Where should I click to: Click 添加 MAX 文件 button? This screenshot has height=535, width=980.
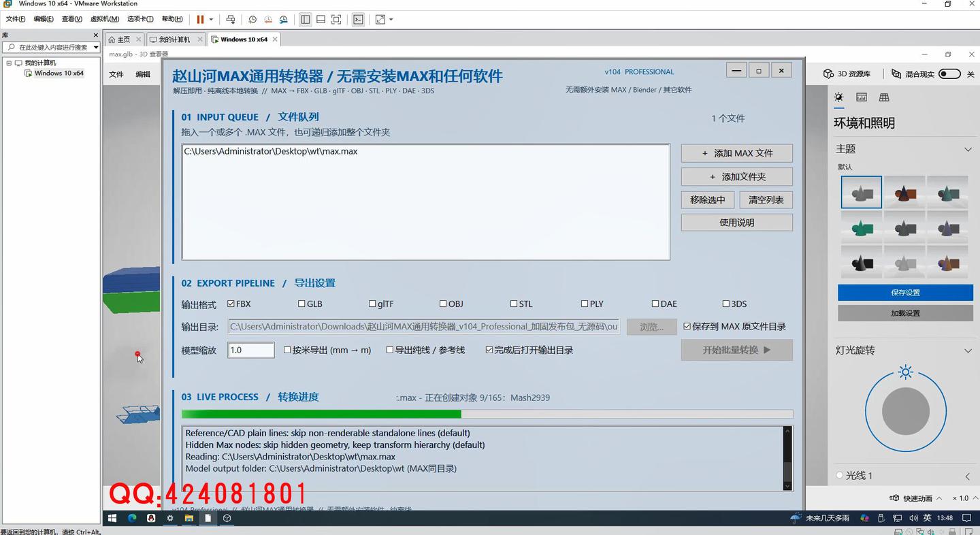click(x=737, y=153)
